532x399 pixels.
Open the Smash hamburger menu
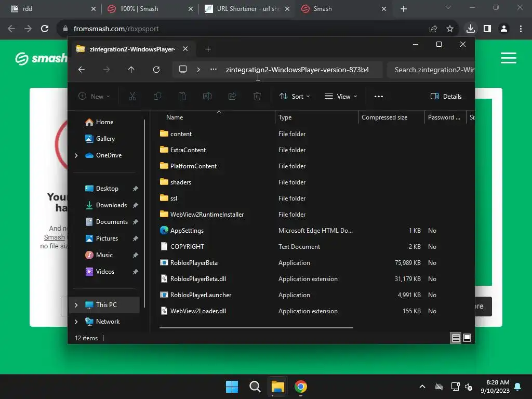tap(509, 58)
